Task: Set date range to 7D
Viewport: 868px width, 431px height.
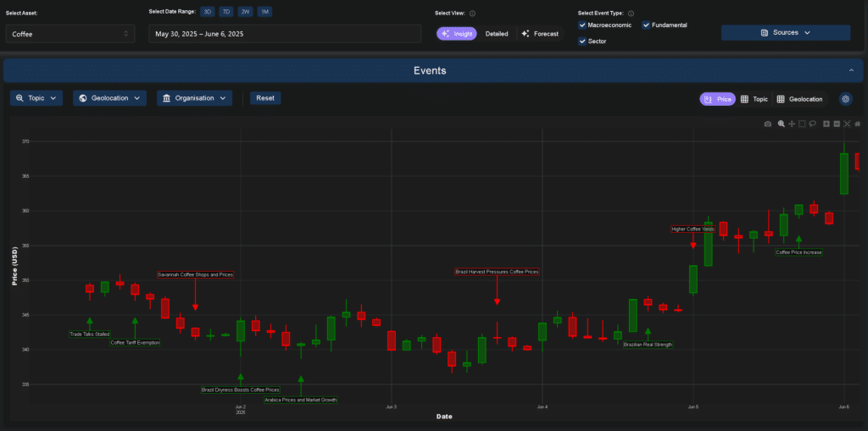Action: tap(225, 12)
